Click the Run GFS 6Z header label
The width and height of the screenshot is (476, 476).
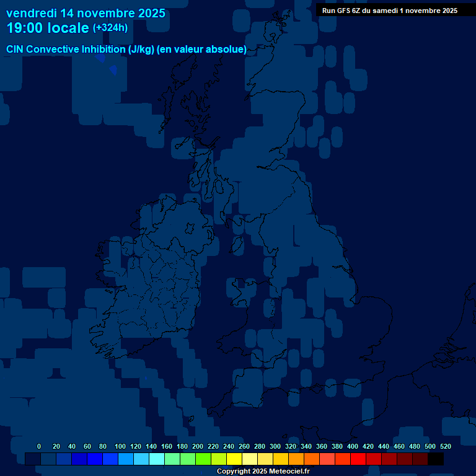coord(390,11)
